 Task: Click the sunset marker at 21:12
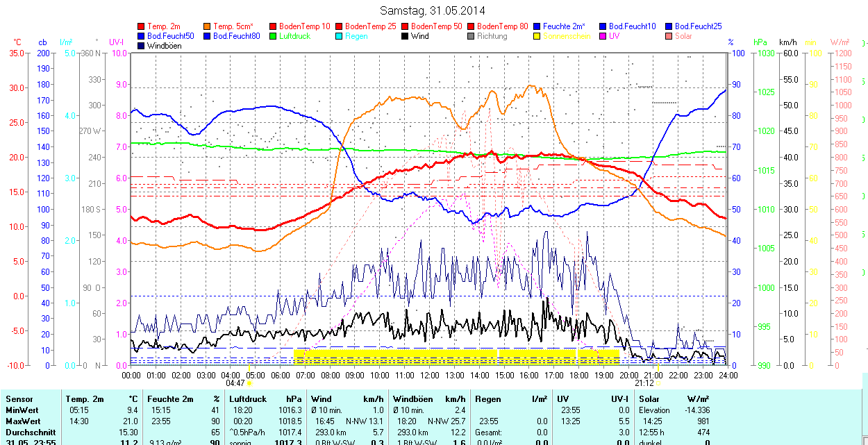[658, 383]
